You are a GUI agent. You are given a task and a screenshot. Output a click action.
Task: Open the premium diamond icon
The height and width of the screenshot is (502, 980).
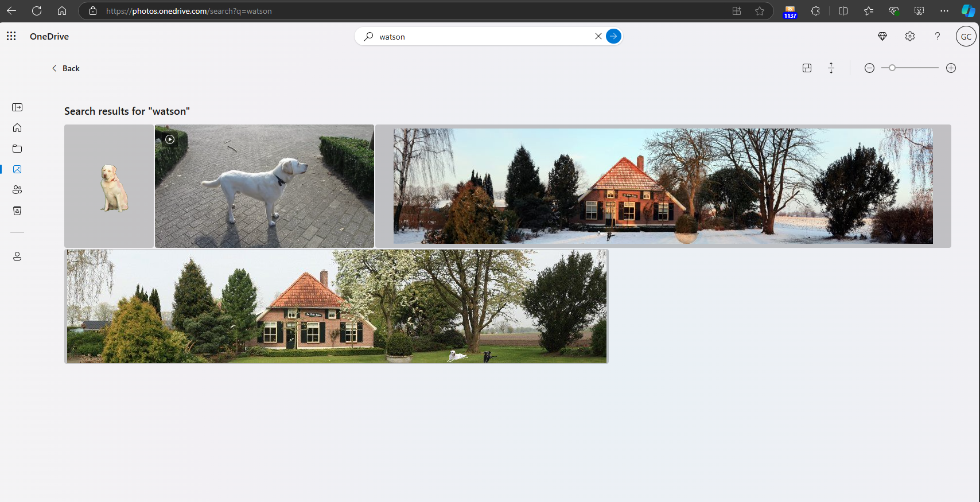point(882,36)
